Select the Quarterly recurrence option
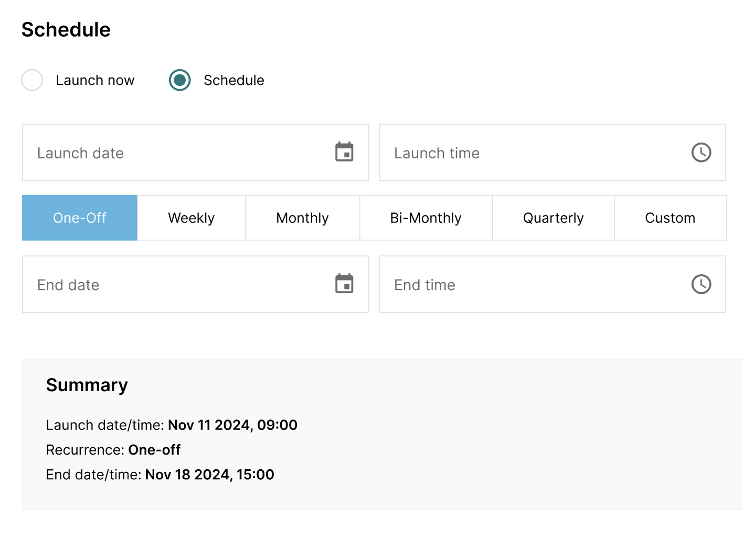Screen dimensions: 743x560 point(553,218)
